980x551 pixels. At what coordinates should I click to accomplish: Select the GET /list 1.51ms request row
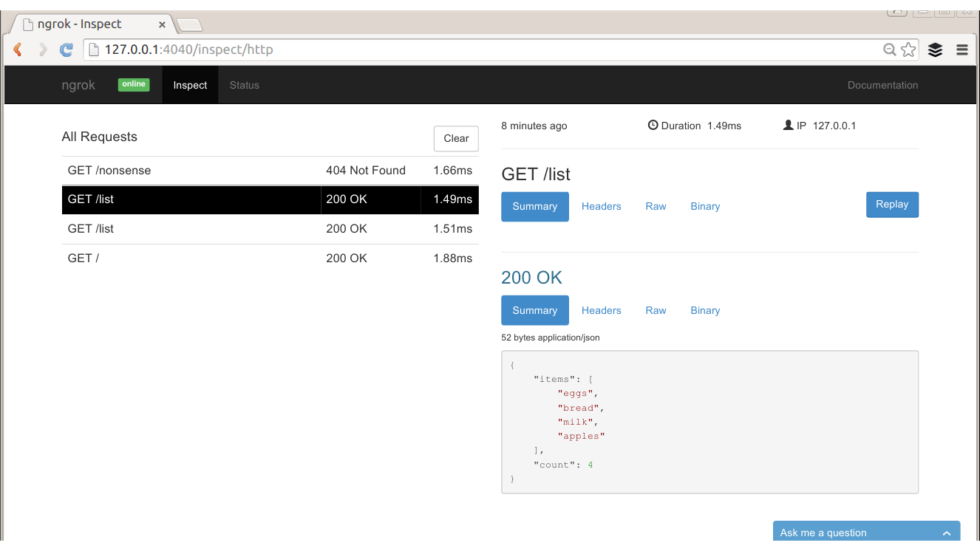pos(270,229)
